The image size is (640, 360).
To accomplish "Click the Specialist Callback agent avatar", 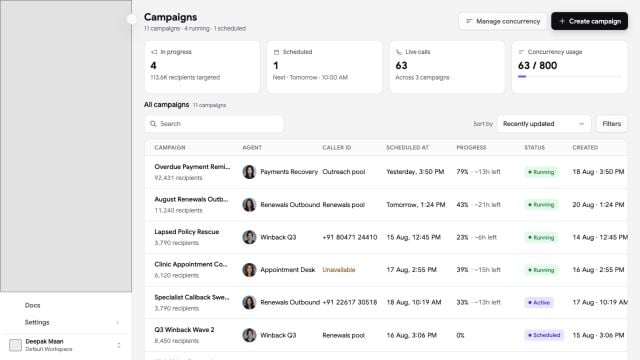I will pyautogui.click(x=249, y=302).
